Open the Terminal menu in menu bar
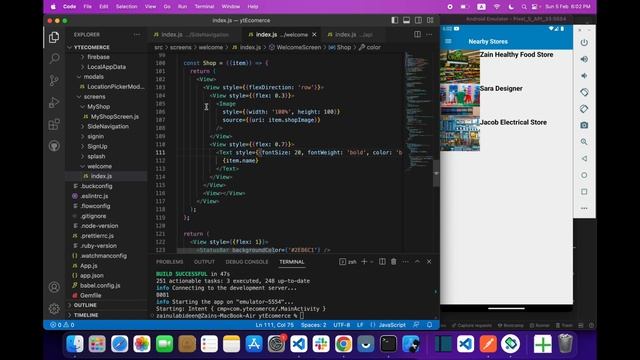Image resolution: width=640 pixels, height=360 pixels. coord(204,7)
